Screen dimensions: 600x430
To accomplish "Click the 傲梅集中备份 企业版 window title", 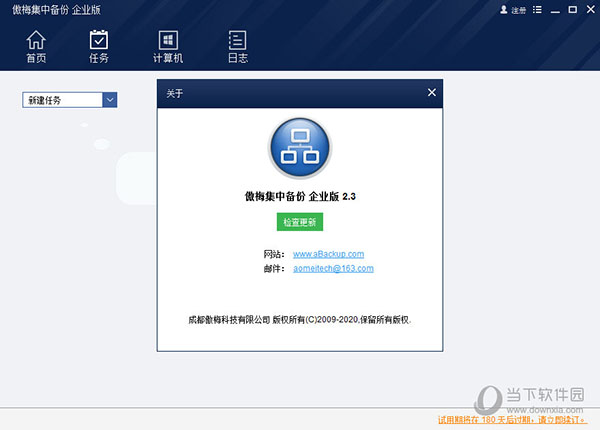I will pyautogui.click(x=56, y=10).
